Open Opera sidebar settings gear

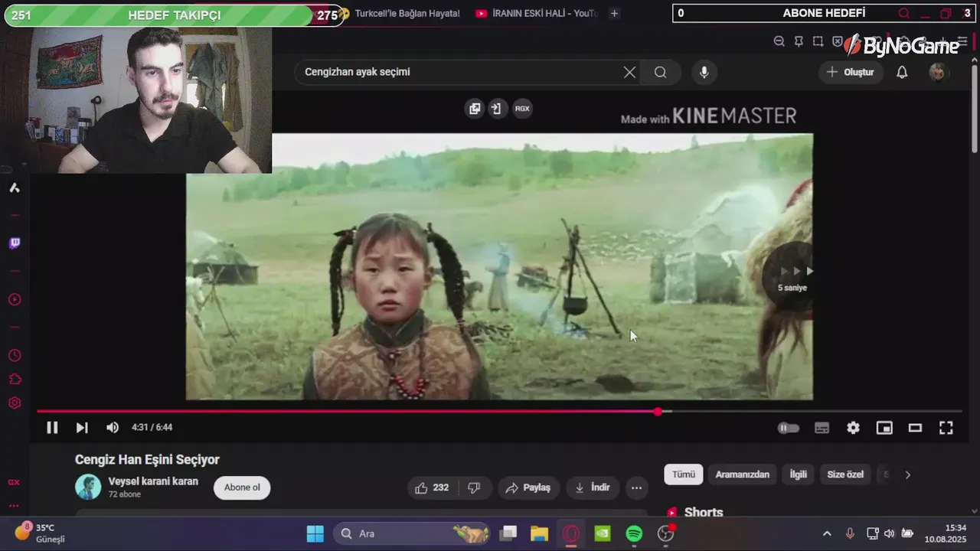(x=15, y=403)
